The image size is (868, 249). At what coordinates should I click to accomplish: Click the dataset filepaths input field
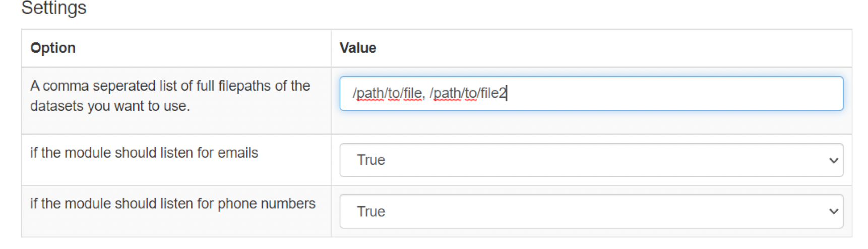pos(591,94)
